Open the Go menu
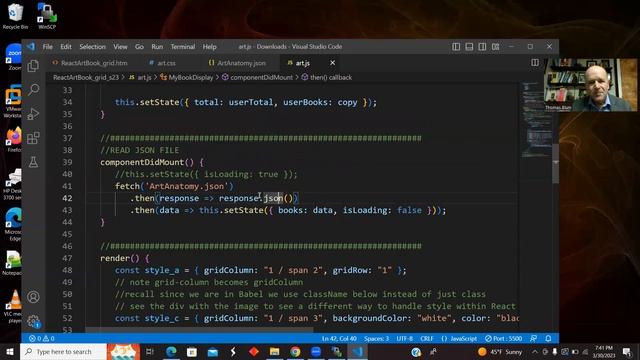This screenshot has width=640, height=360. (x=139, y=47)
